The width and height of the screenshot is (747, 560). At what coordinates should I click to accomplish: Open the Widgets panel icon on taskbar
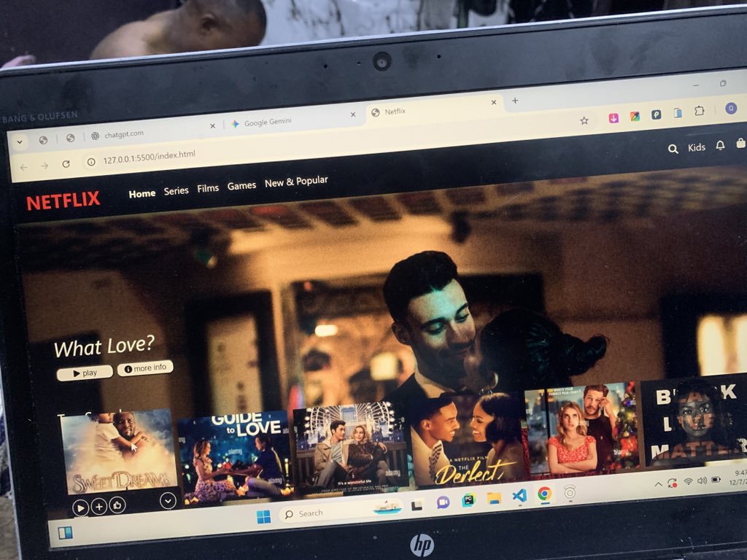[x=65, y=532]
